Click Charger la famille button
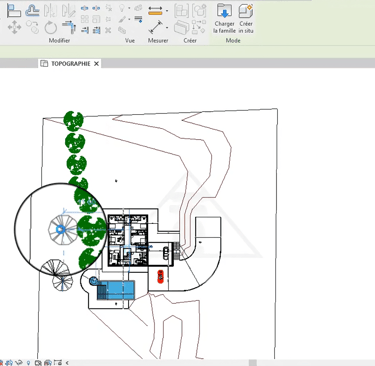Screen dimensions: 375x366 [x=224, y=18]
